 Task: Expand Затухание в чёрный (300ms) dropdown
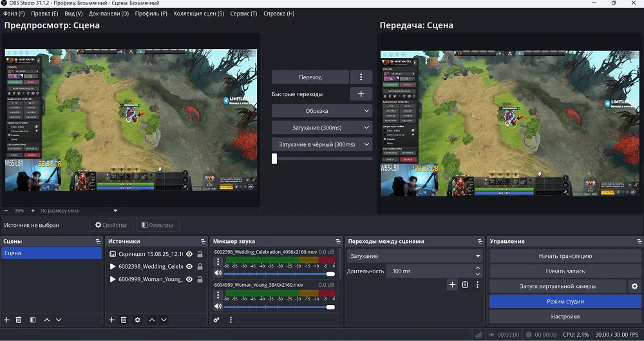point(322,144)
